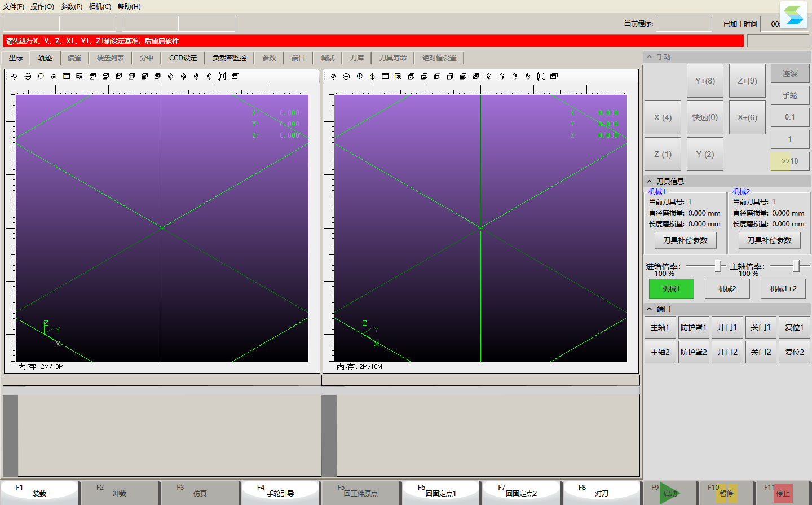Switch to the 坐标 tab
The height and width of the screenshot is (505, 812).
tap(16, 58)
